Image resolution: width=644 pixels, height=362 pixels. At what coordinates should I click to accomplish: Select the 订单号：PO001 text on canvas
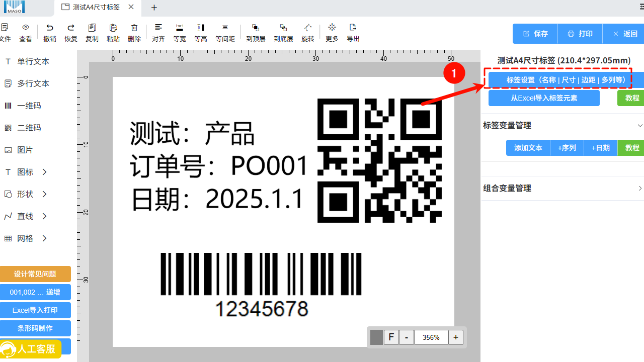[x=219, y=165]
